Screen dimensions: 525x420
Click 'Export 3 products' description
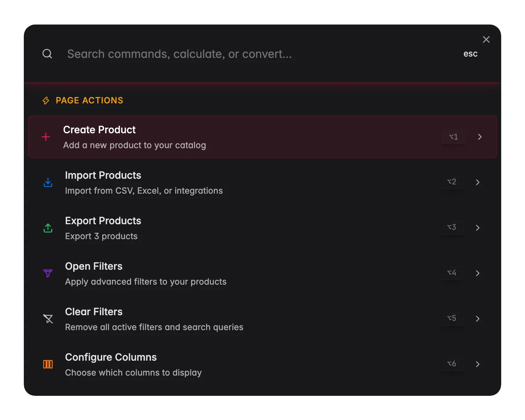coord(101,236)
